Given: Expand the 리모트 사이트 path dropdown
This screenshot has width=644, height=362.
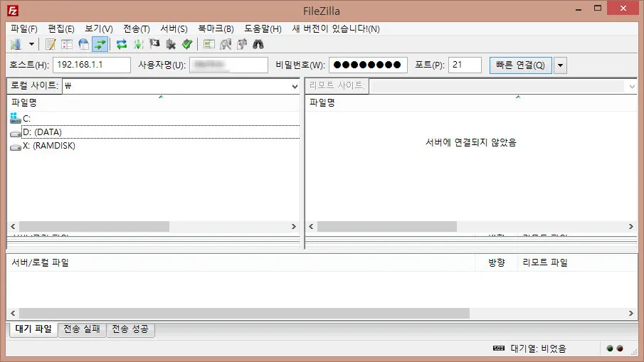Looking at the screenshot, I should (x=632, y=86).
